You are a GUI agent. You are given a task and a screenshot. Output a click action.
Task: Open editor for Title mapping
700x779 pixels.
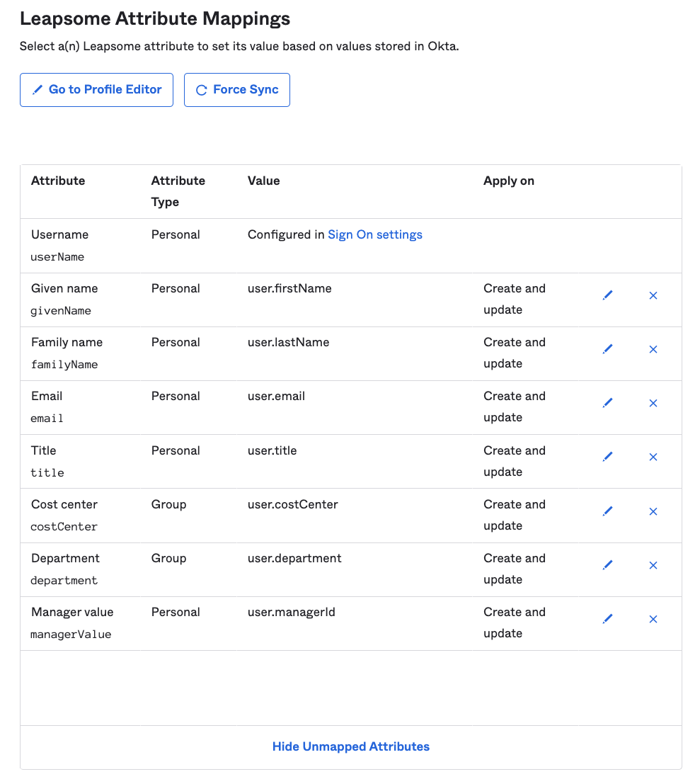608,457
